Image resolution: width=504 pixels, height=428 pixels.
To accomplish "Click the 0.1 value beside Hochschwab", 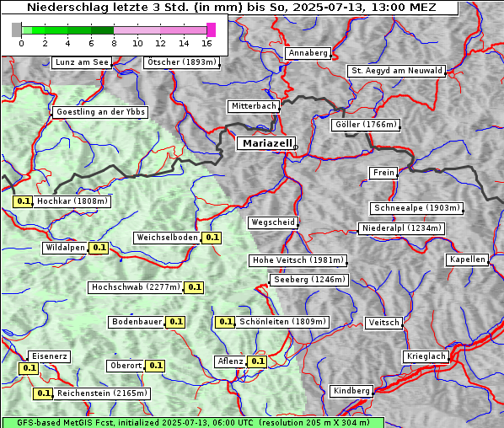I will 194,287.
